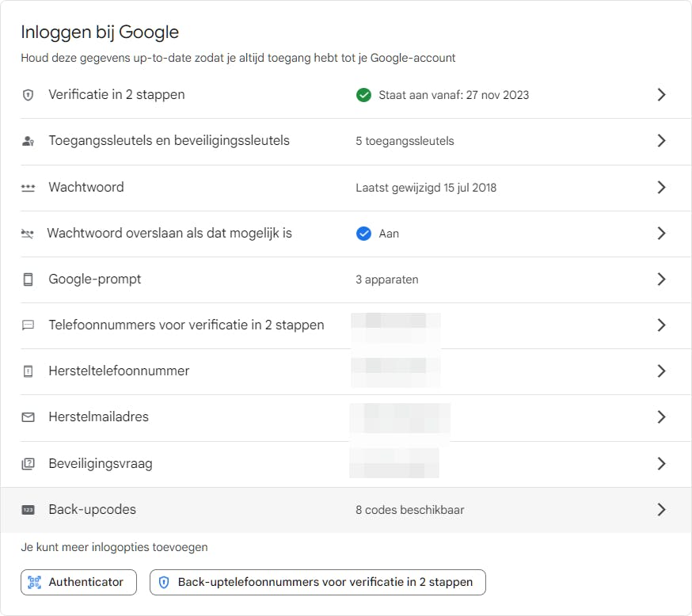
Task: Click the password dots icon beside Wachtwoord
Action: (29, 188)
